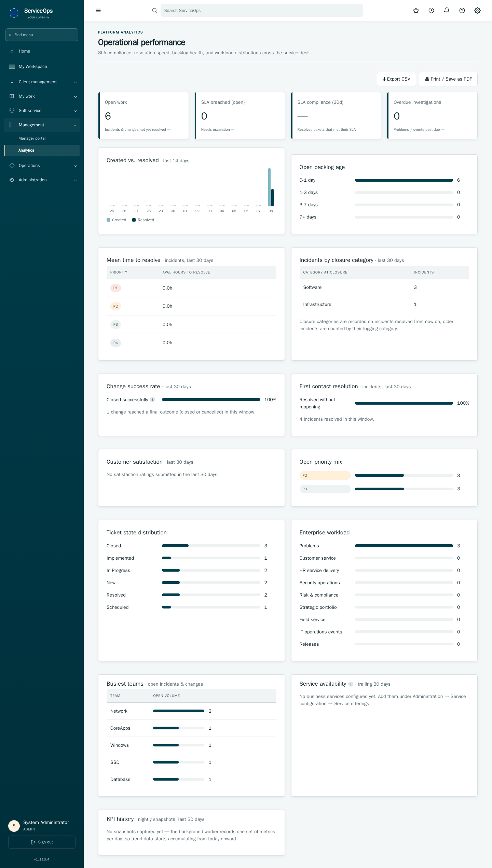Open recent history clock icon
The height and width of the screenshot is (868, 492).
click(x=431, y=11)
